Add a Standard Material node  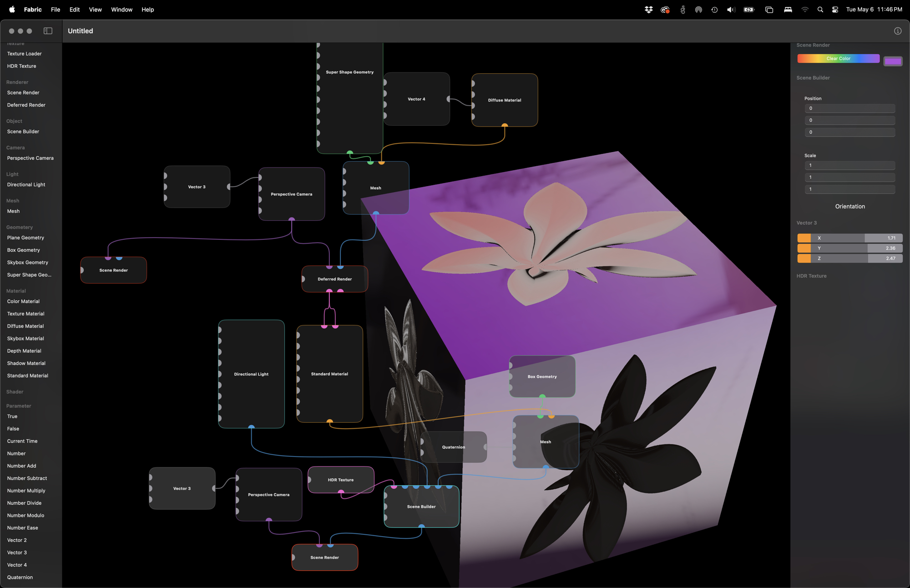[x=28, y=376]
